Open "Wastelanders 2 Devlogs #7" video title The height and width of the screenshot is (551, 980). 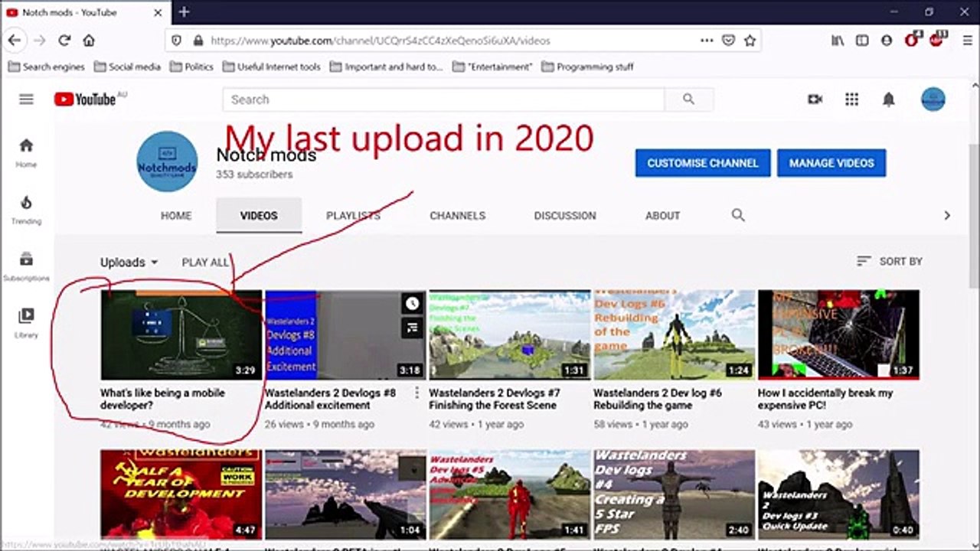coord(495,399)
